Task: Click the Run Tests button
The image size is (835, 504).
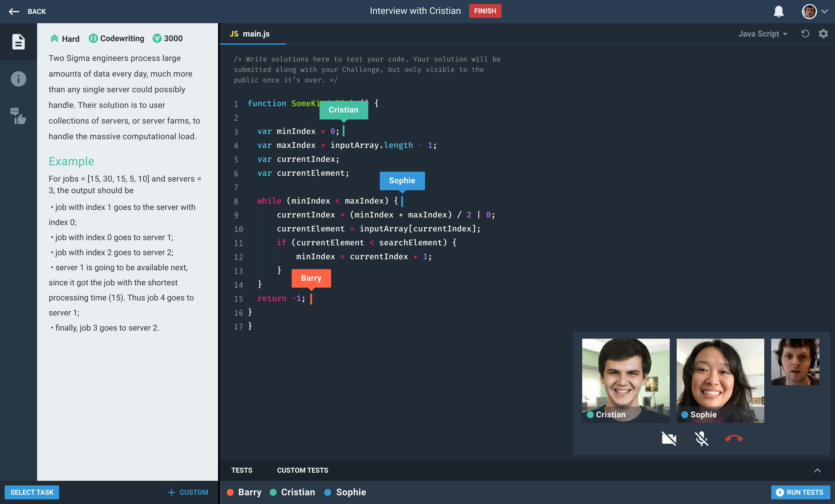Action: click(x=800, y=492)
